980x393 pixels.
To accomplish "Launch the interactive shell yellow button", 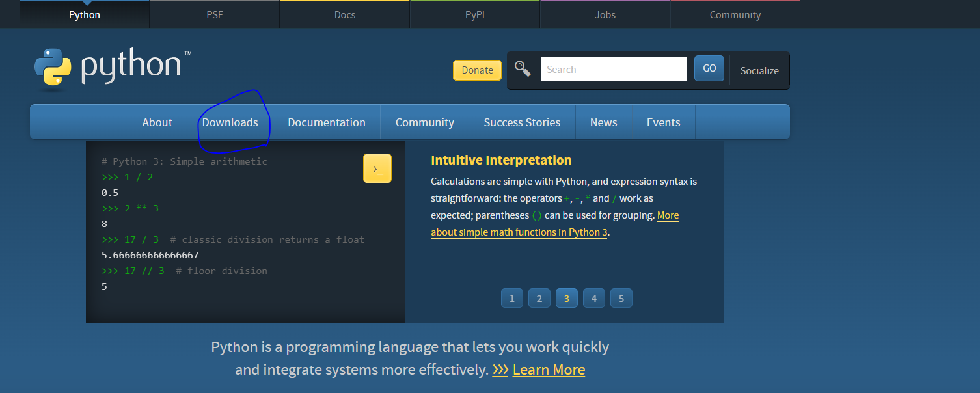I will 377,169.
